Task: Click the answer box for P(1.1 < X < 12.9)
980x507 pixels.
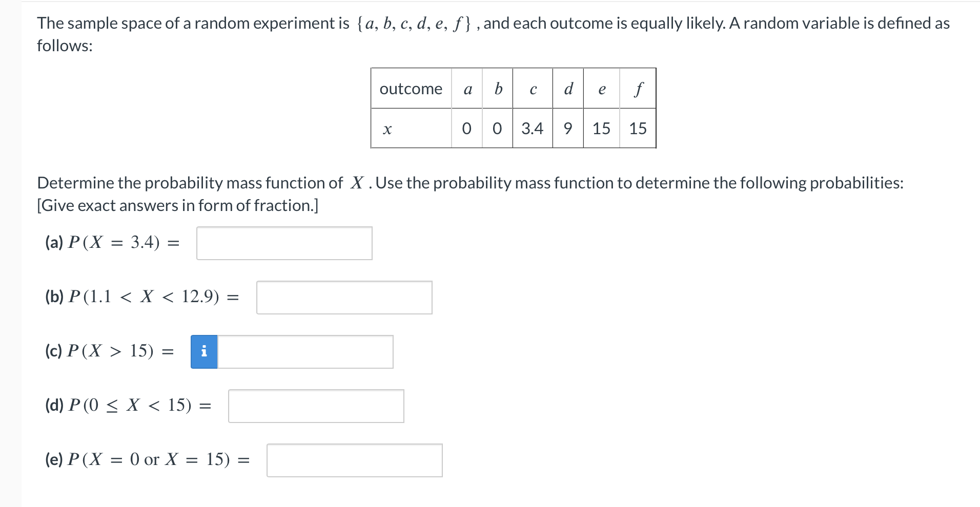Action: click(344, 298)
